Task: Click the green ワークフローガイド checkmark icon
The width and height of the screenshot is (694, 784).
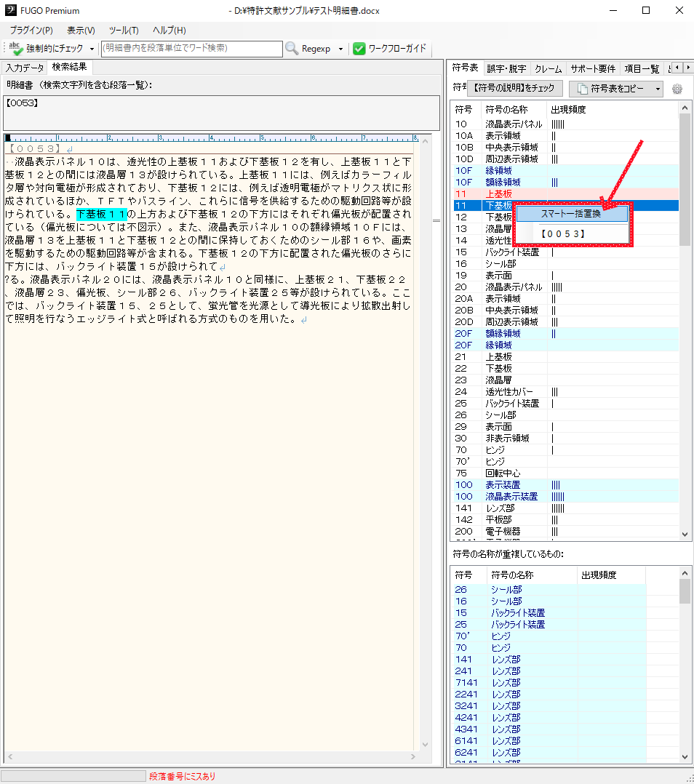Action: [359, 49]
